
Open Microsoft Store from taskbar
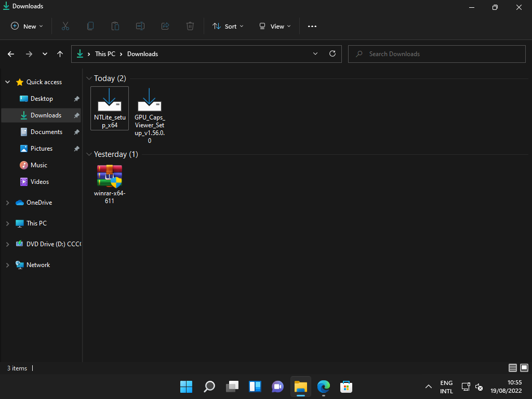347,387
